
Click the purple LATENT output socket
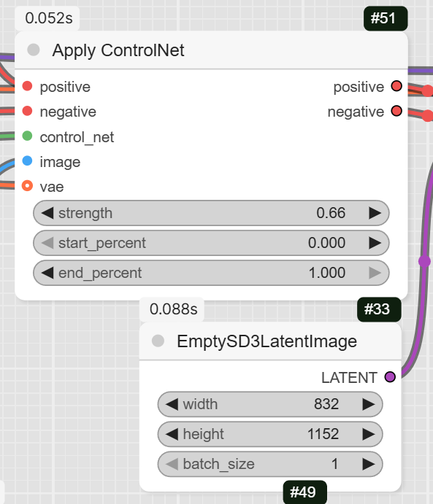390,376
